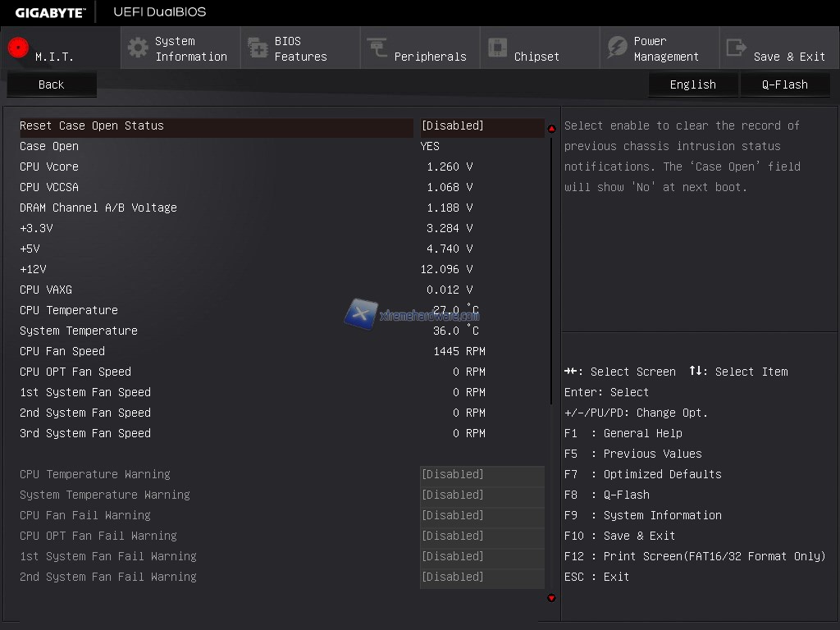
Task: Open the Power Management tab
Action: pos(665,49)
